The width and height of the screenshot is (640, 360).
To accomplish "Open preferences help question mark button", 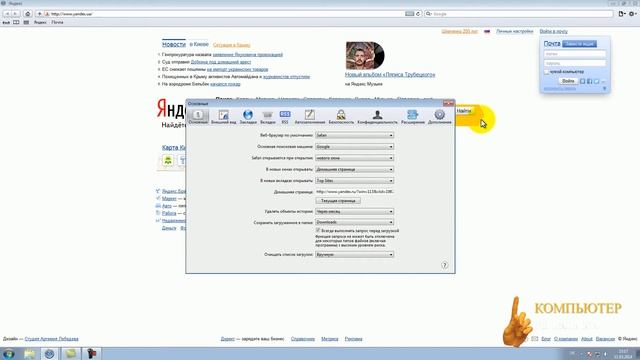I will [444, 265].
